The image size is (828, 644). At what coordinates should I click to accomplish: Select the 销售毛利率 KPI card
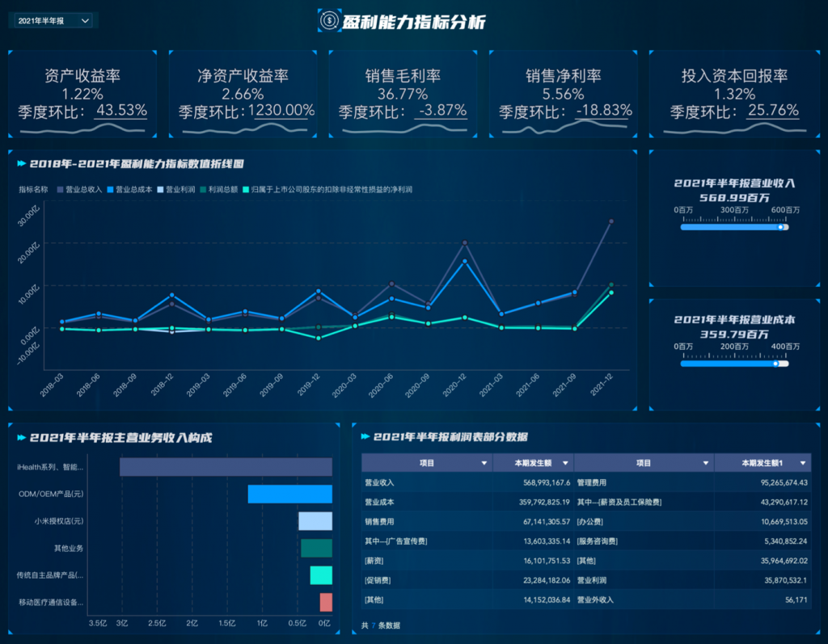(x=403, y=94)
